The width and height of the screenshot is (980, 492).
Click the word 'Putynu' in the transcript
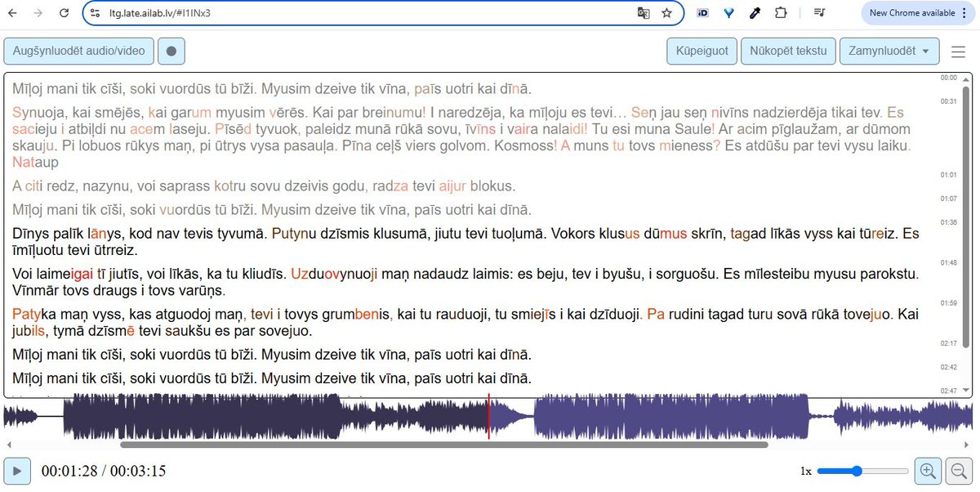pos(293,234)
